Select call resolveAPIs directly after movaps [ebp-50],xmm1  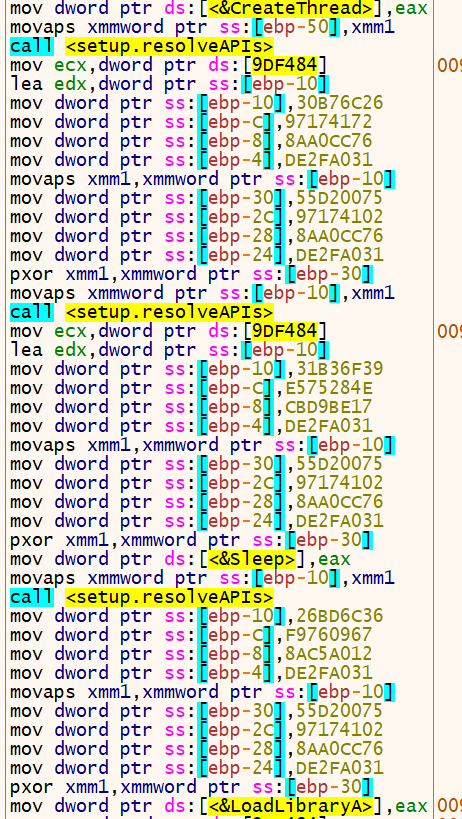click(141, 46)
